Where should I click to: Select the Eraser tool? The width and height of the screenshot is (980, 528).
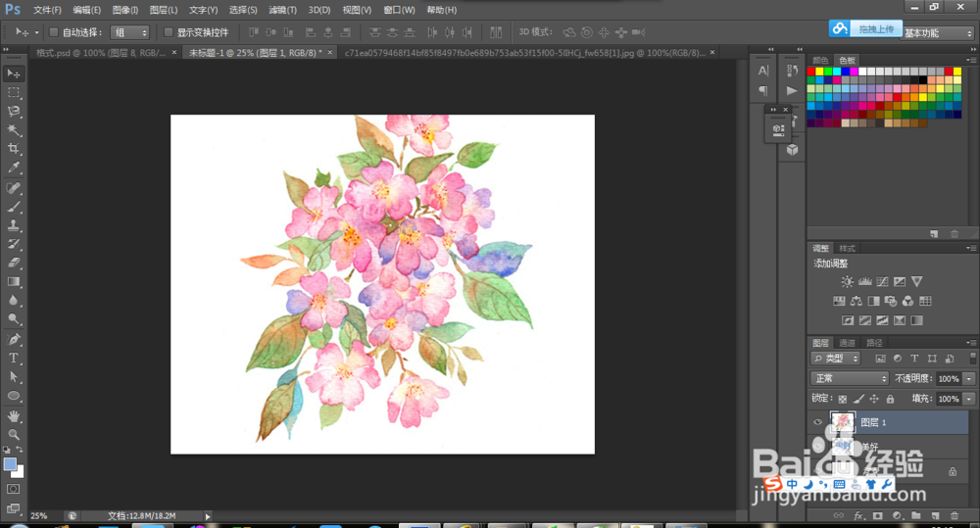[x=13, y=264]
